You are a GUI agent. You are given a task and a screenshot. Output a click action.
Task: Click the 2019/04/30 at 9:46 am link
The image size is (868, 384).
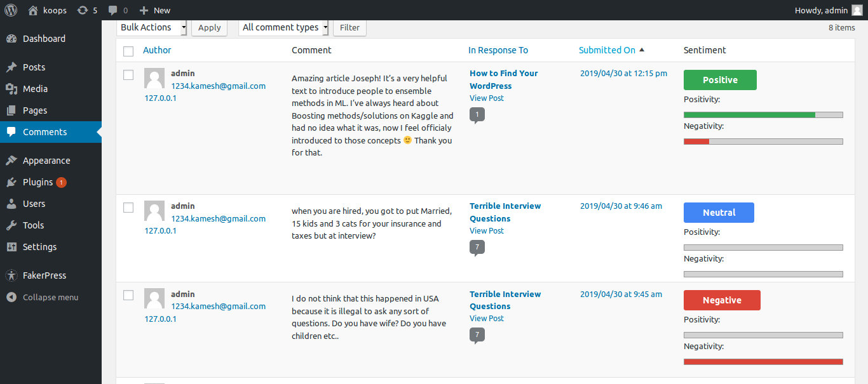tap(621, 206)
